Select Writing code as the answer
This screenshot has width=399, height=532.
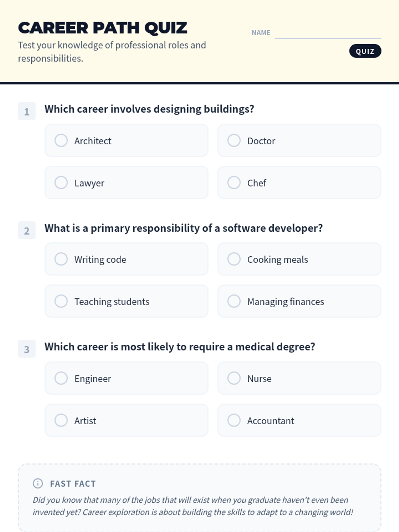pos(61,259)
